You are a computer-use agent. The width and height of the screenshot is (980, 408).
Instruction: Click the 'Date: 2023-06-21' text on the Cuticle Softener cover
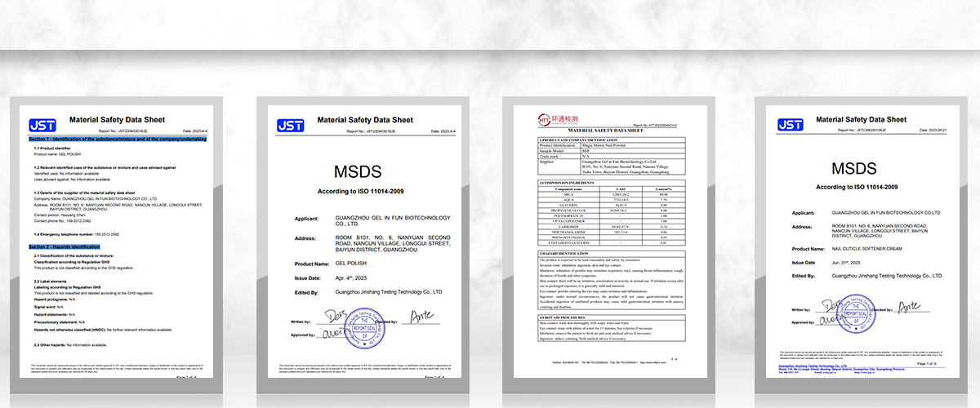tap(933, 131)
